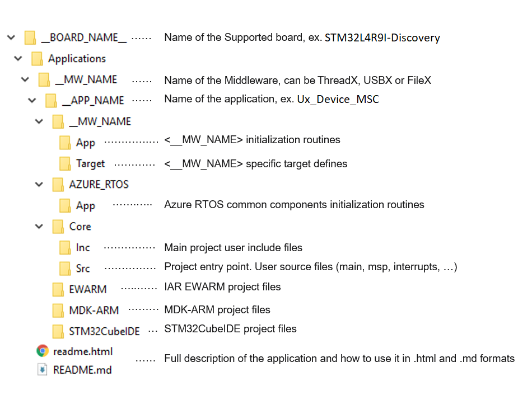Click the markdown file icon beside README.md

42,370
